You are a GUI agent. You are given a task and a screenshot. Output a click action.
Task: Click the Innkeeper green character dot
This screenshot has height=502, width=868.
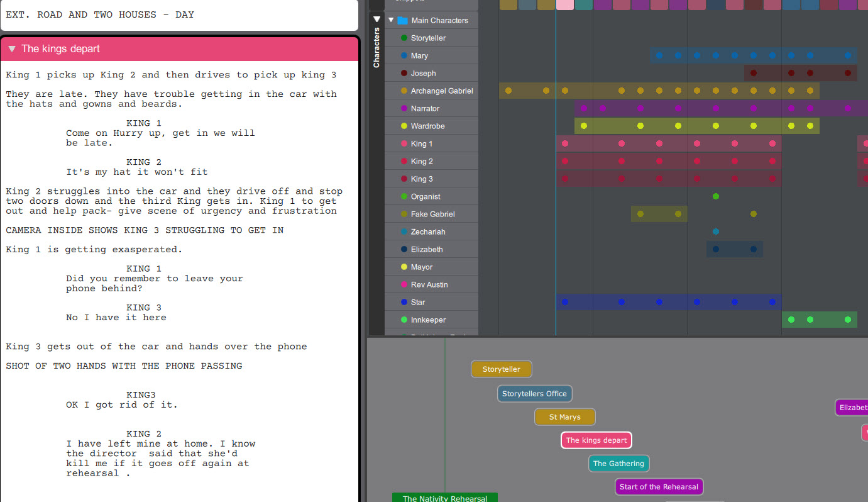click(x=404, y=320)
